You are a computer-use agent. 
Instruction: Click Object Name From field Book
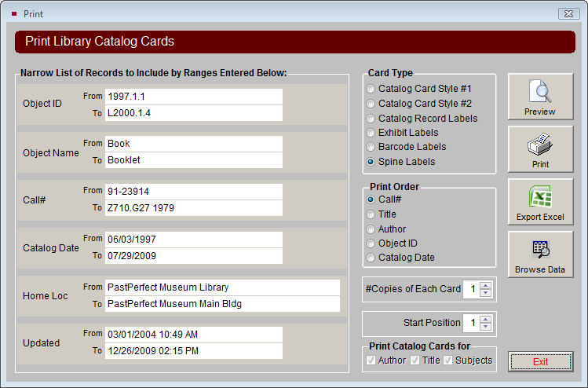pyautogui.click(x=194, y=144)
